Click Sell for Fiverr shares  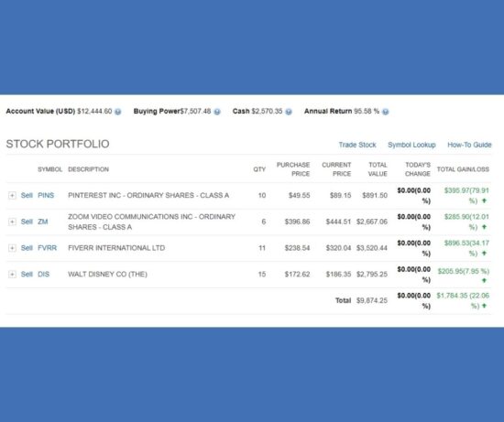point(27,248)
